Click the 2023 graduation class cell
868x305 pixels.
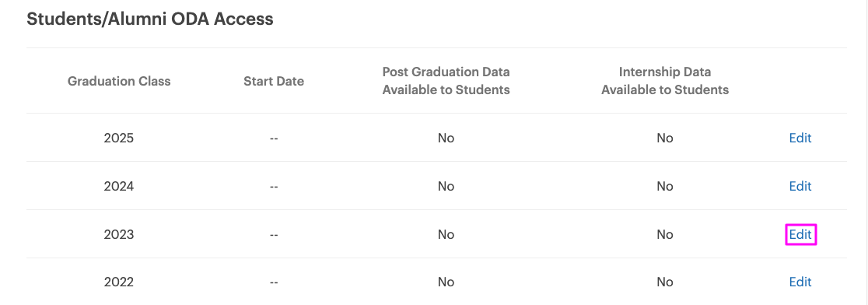(119, 234)
